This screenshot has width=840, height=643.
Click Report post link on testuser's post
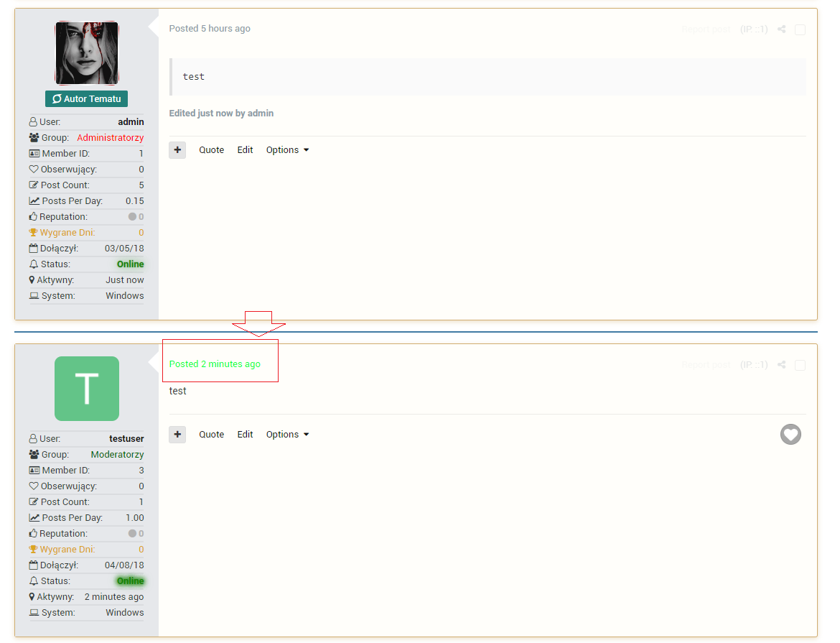[706, 365]
